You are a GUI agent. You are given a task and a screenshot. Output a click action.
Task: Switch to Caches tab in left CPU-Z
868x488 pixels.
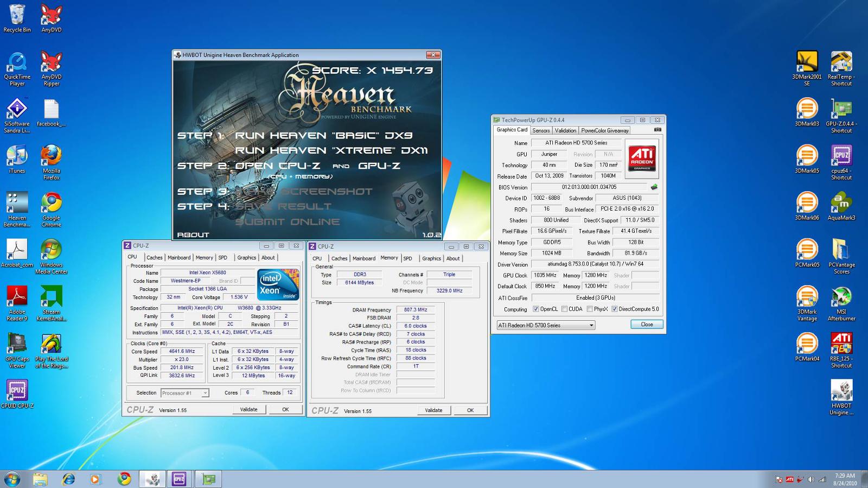coord(154,258)
